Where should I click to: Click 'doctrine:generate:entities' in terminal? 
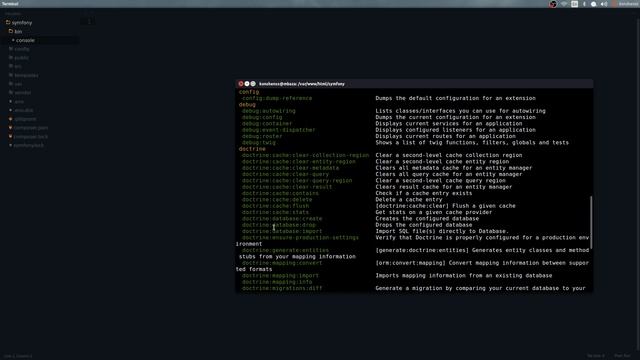(285, 251)
